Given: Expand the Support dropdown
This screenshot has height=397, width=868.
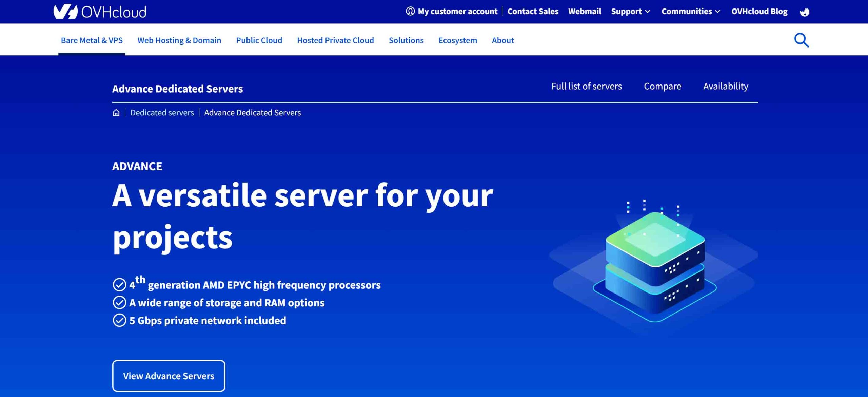Looking at the screenshot, I should coord(631,11).
